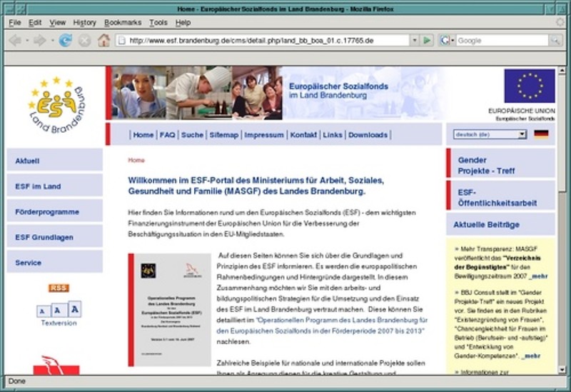
Task: Click inside the Google search field
Action: (502, 41)
